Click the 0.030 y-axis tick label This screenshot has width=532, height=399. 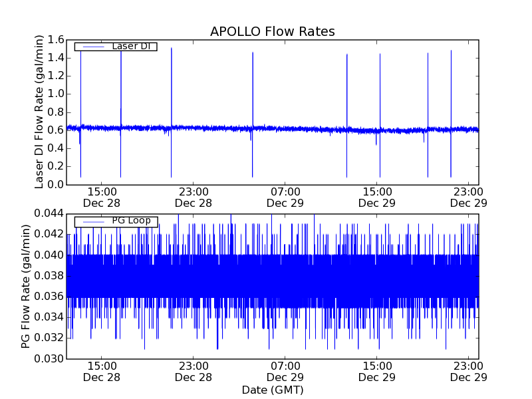coord(49,358)
